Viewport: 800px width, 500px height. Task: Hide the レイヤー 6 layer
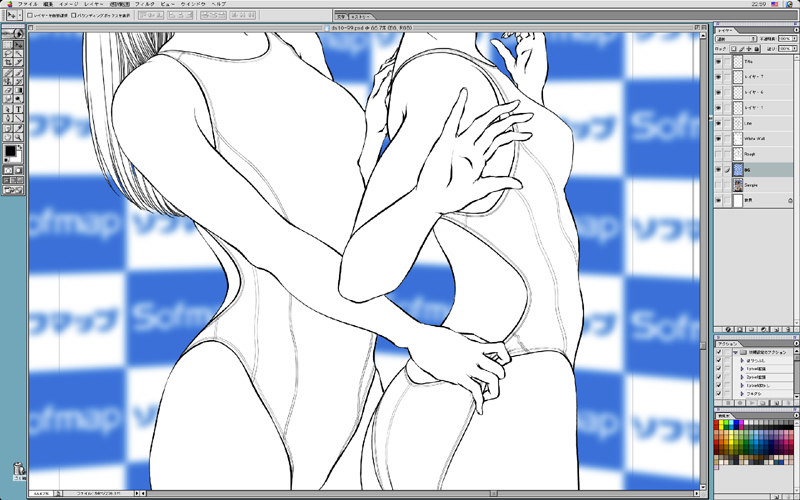tap(718, 92)
